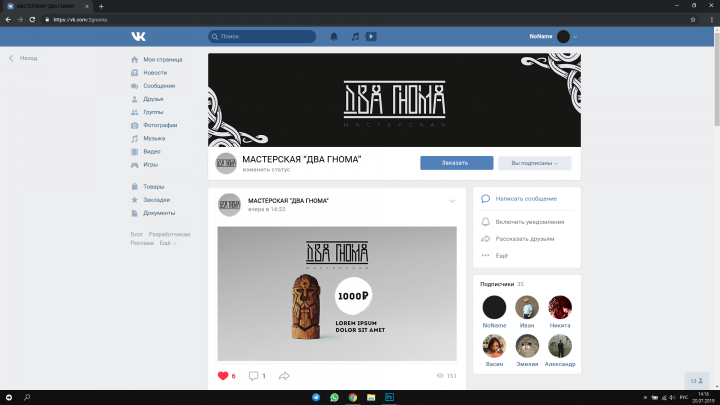Viewport: 720px width, 405px height.
Task: Open Chrome three-dot menu
Action: point(712,20)
